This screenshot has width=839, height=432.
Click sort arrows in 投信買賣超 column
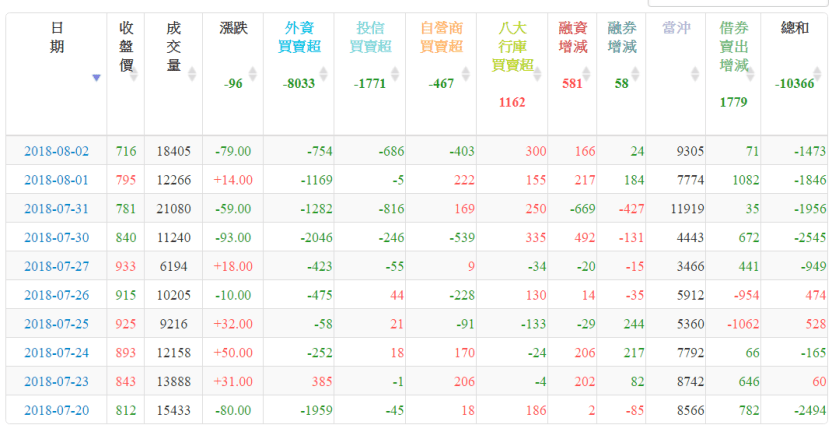point(397,74)
